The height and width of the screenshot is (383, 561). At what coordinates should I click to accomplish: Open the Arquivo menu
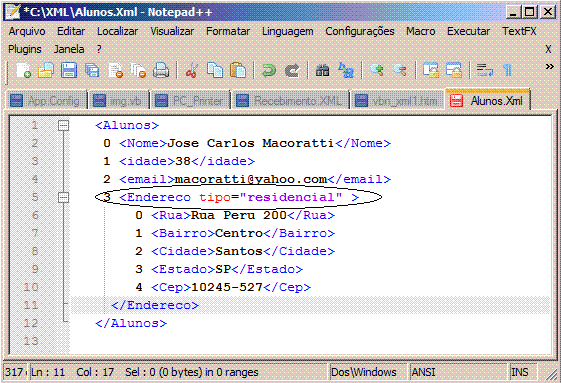27,31
